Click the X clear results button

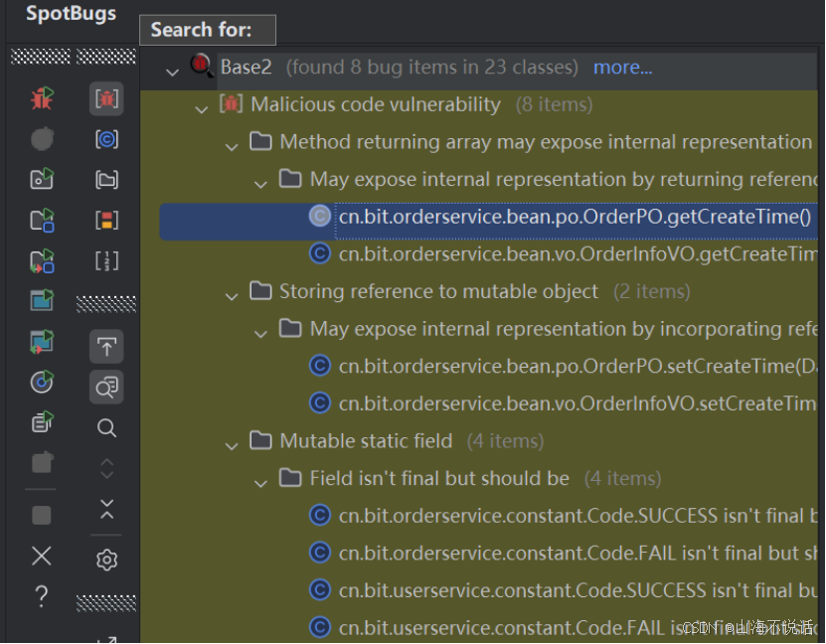coord(41,558)
